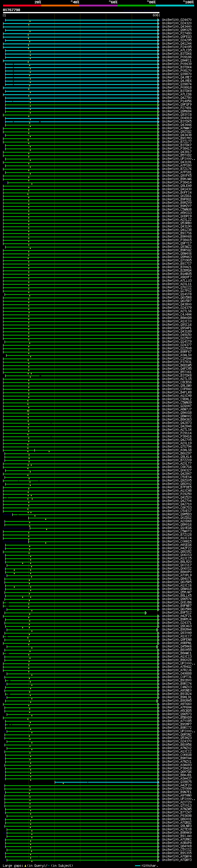197x868 pixels.
Task: Select hit label UniRef100_Q8GSM2
Action: coord(177,551)
